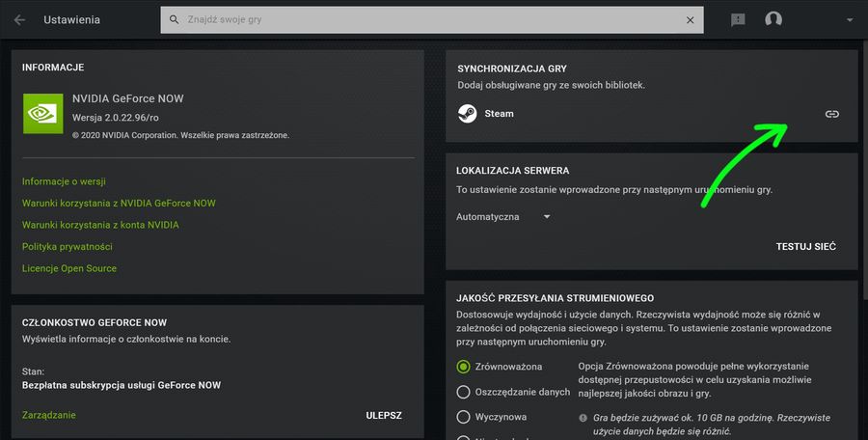Focus the 'Znajdź swoje gry' search field
868x440 pixels.
[432, 20]
